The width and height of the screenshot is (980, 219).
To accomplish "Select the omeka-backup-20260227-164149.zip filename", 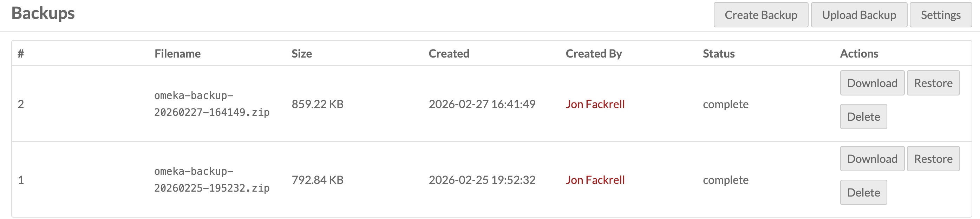I will 211,104.
